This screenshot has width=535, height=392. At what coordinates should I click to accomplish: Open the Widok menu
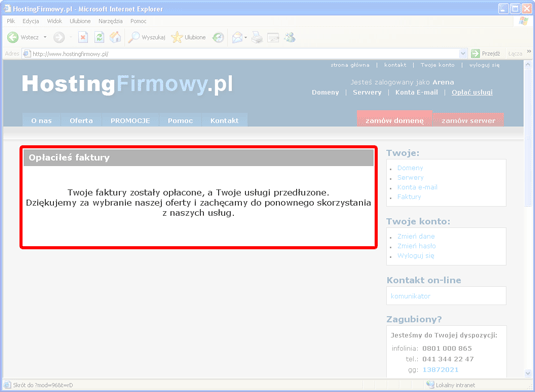55,21
